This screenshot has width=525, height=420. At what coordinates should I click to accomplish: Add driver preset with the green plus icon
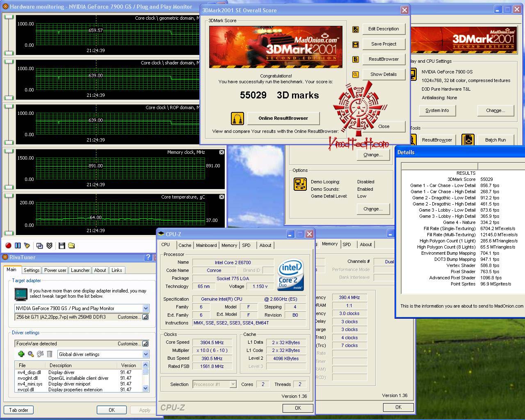21,354
